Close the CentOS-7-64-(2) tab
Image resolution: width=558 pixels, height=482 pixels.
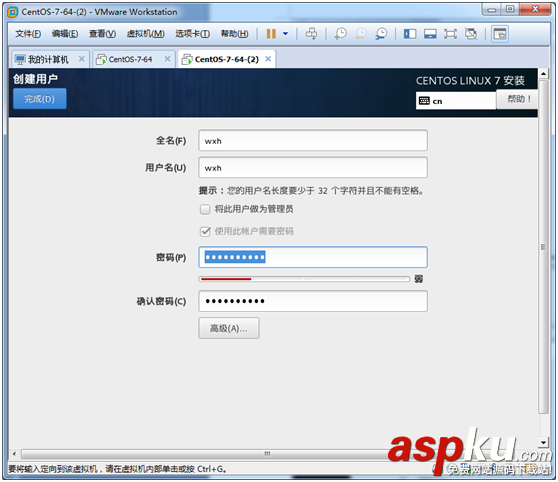268,59
